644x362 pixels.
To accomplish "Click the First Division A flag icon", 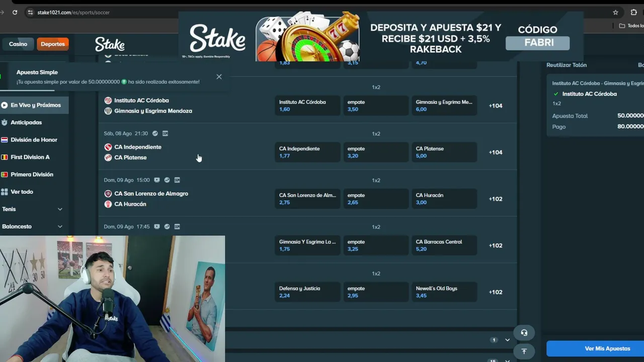I will point(5,157).
